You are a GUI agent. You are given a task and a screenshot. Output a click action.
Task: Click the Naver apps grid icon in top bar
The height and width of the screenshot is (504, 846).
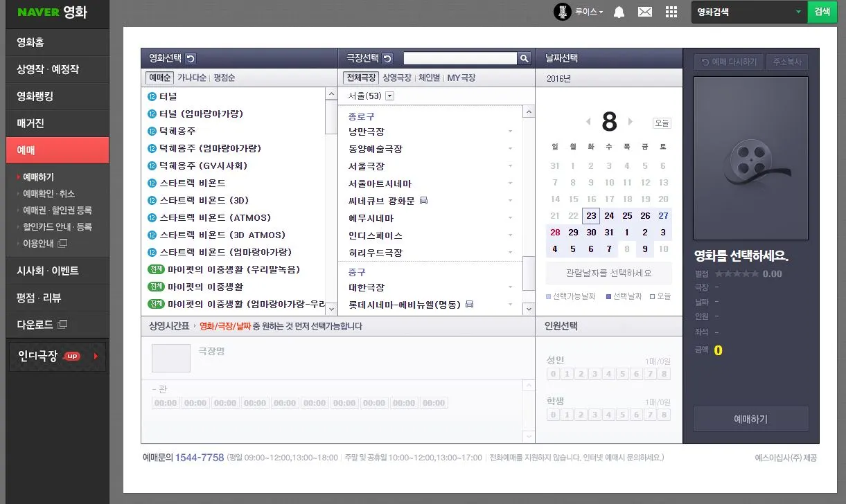pyautogui.click(x=671, y=12)
